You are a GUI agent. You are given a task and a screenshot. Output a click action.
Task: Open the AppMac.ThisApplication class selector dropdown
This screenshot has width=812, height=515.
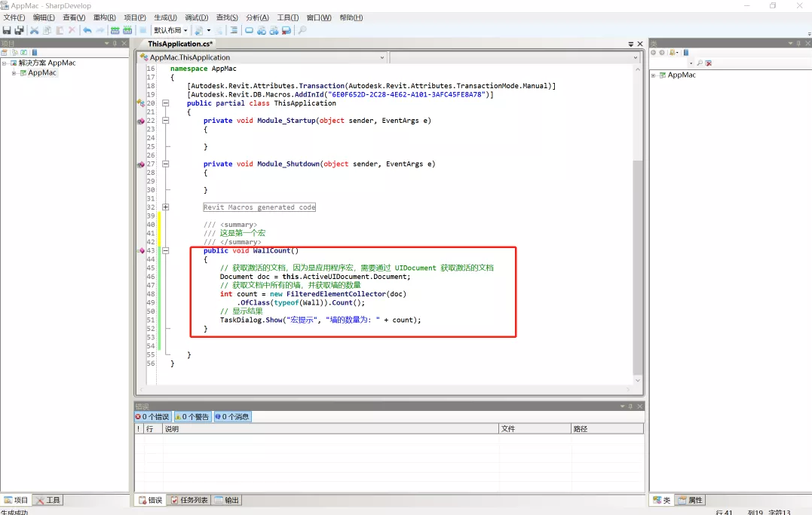coord(382,57)
